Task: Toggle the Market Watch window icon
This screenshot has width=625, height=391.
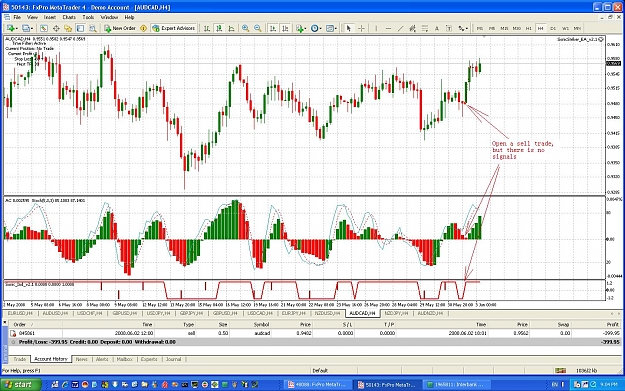Action: click(44, 28)
